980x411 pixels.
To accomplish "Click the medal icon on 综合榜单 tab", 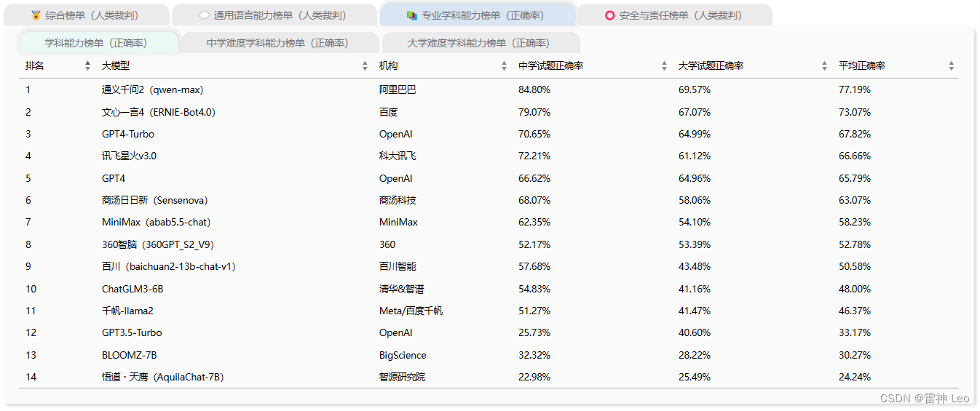I will 36,15.
